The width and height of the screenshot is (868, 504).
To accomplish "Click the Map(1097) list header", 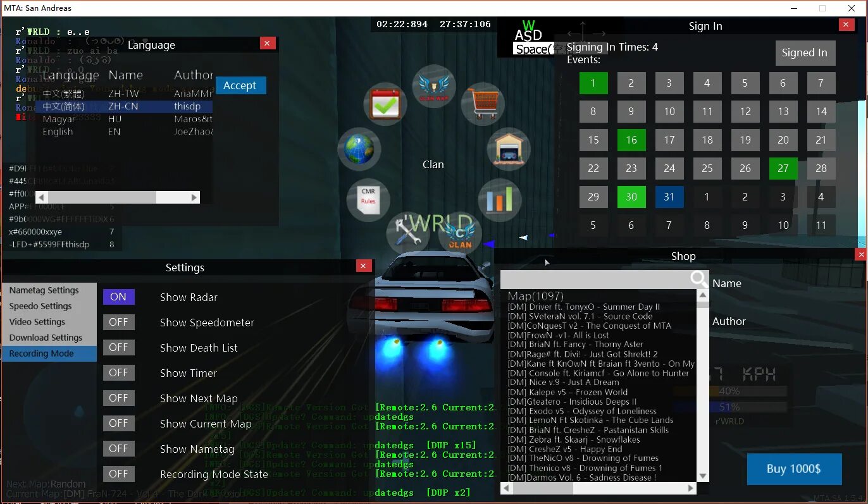I will click(536, 296).
